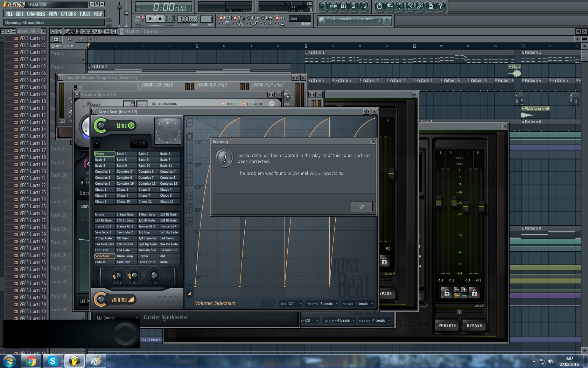Click the PRESETS button in iZotope plugin
Image resolution: width=588 pixels, height=368 pixels.
click(447, 325)
